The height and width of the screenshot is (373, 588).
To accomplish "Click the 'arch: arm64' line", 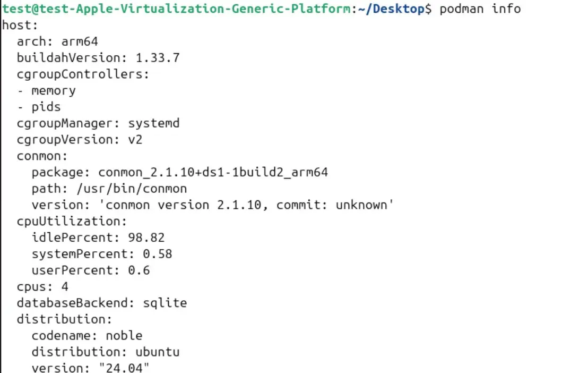I will click(x=57, y=41).
